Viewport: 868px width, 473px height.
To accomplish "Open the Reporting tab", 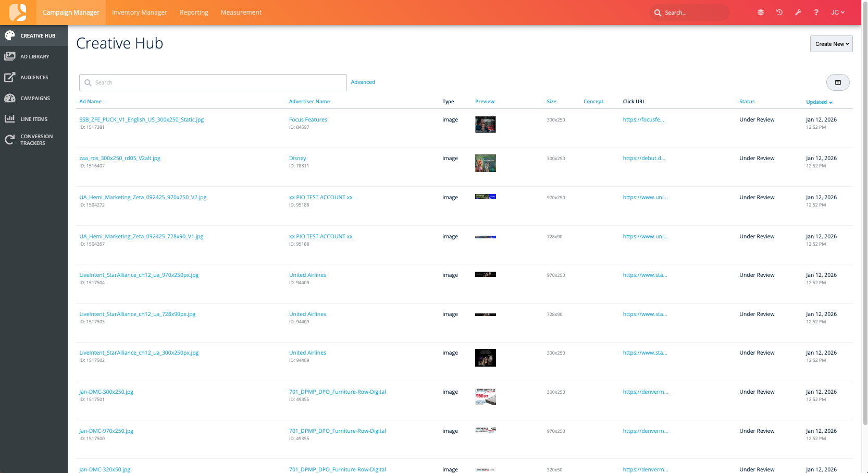I will click(194, 13).
